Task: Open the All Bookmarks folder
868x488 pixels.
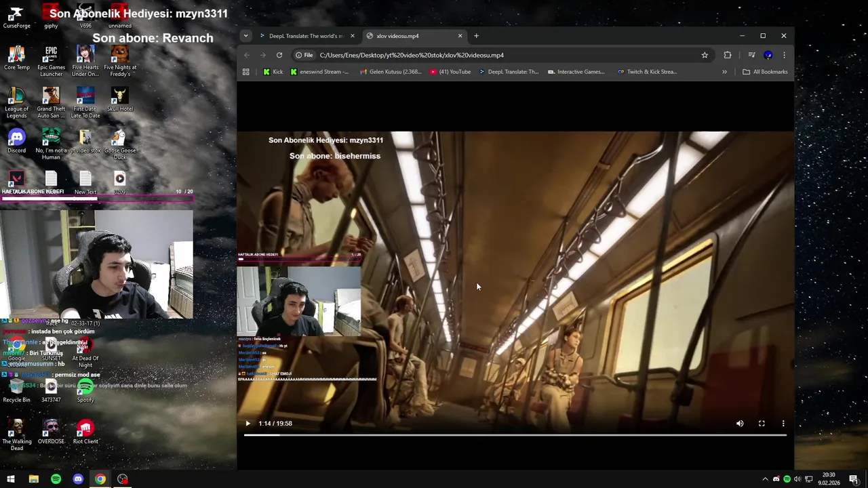Action: [x=765, y=72]
